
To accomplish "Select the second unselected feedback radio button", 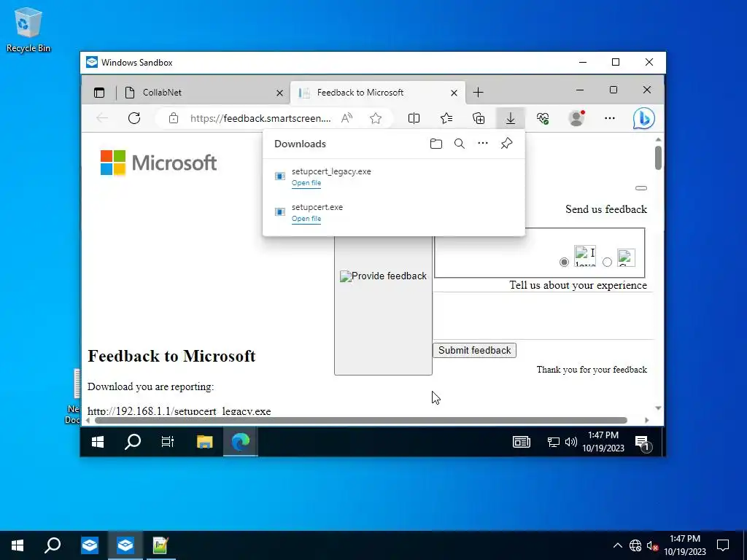I will point(607,262).
